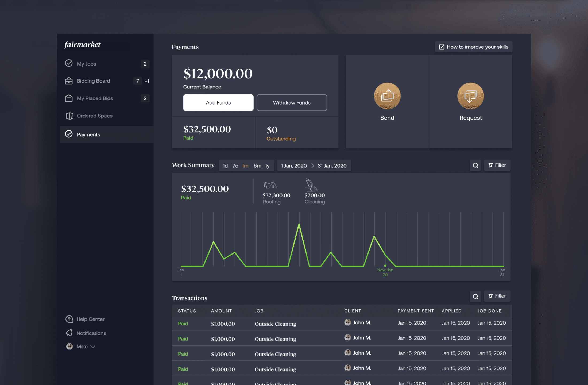Viewport: 588px width, 385px height.
Task: Click the Withdraw Funds button
Action: tap(292, 103)
